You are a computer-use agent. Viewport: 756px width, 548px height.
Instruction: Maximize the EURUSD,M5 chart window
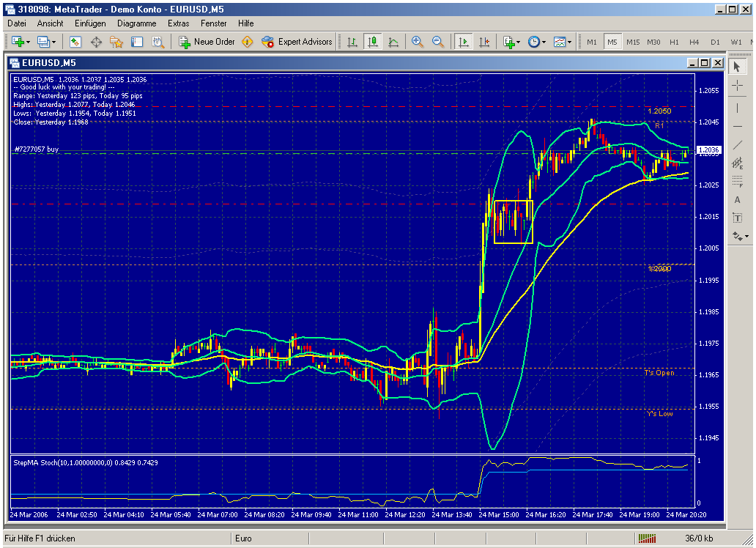[705, 63]
